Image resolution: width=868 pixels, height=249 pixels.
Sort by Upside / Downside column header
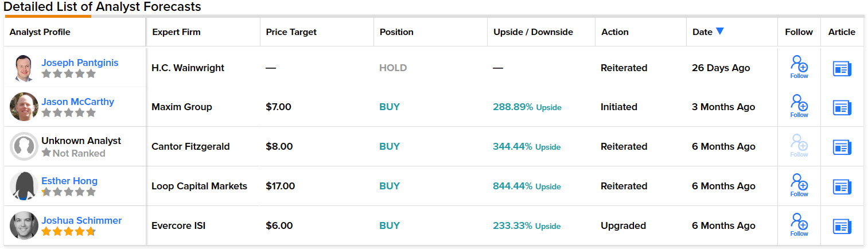point(533,32)
